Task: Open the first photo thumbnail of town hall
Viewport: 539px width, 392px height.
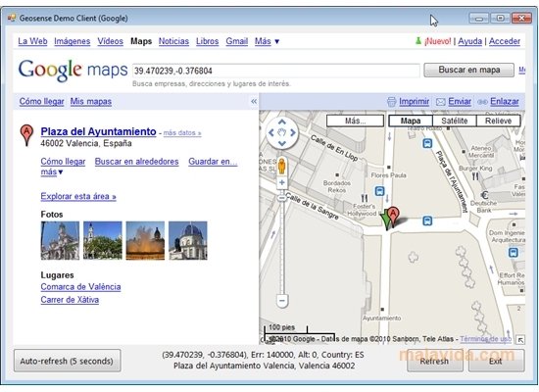Action: tap(60, 240)
